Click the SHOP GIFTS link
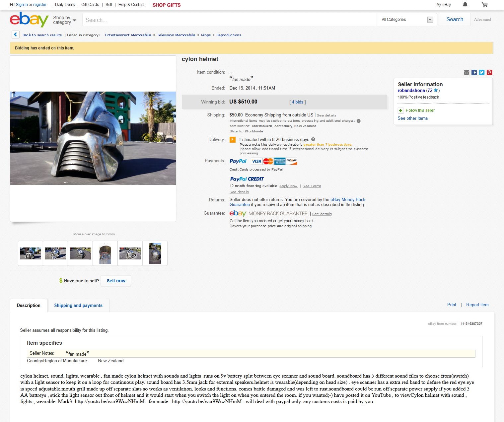The width and height of the screenshot is (504, 422). (x=167, y=5)
